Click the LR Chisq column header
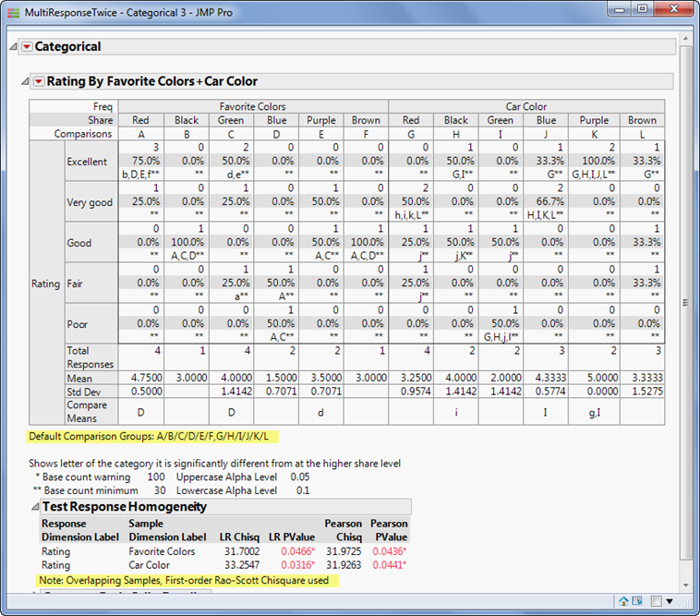 tap(239, 537)
